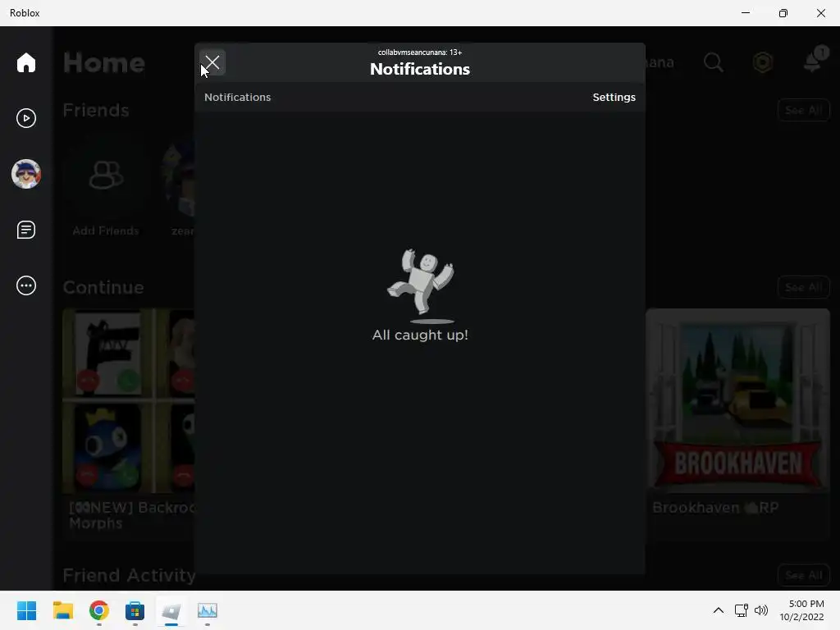Open Robux hexagon icon

[763, 62]
